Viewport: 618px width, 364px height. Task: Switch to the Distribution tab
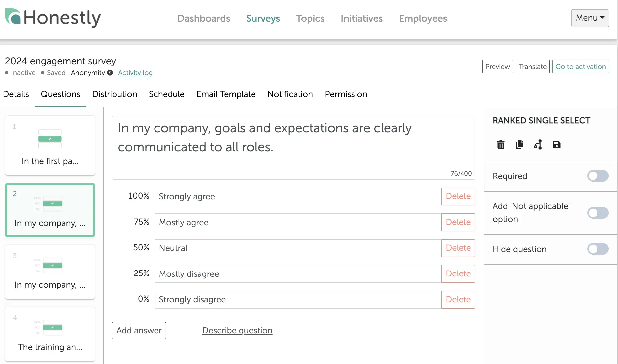coord(115,94)
